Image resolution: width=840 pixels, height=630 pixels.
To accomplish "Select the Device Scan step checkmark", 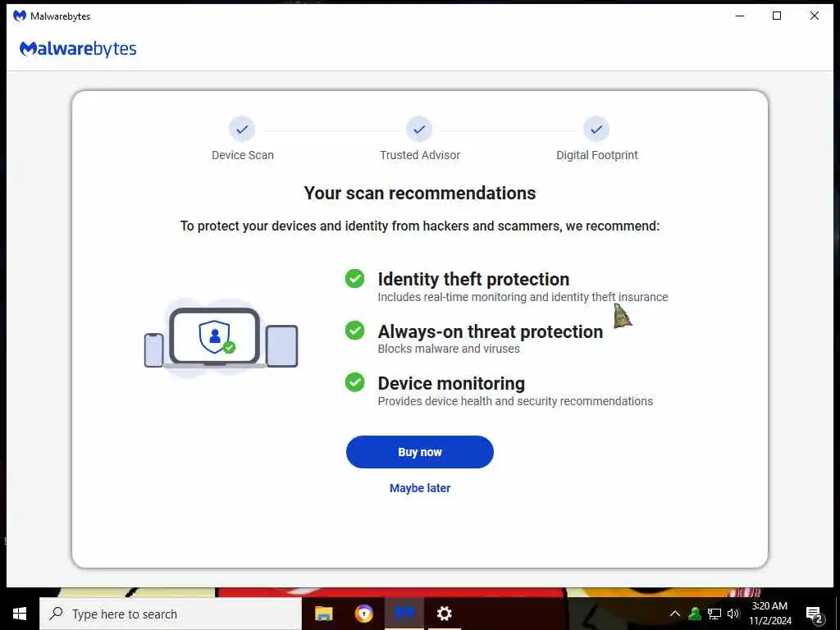I will coord(242,129).
